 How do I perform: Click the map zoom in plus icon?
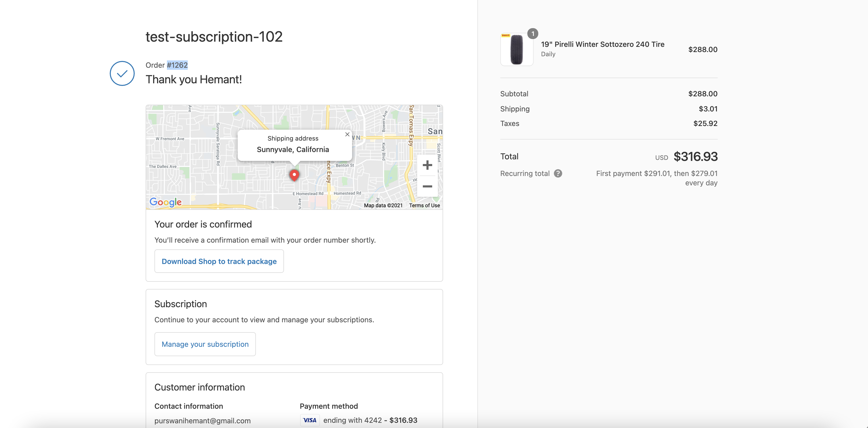(427, 165)
